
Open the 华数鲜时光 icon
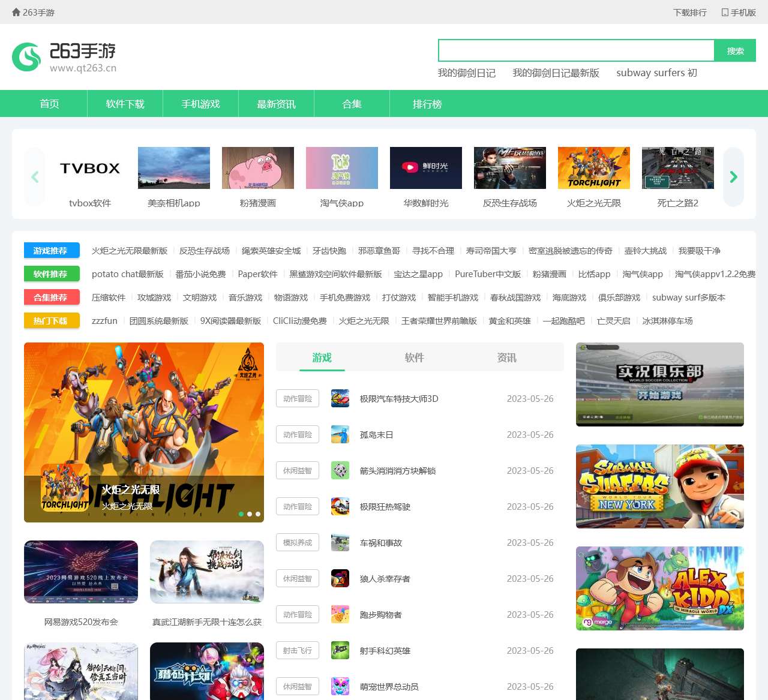[426, 168]
